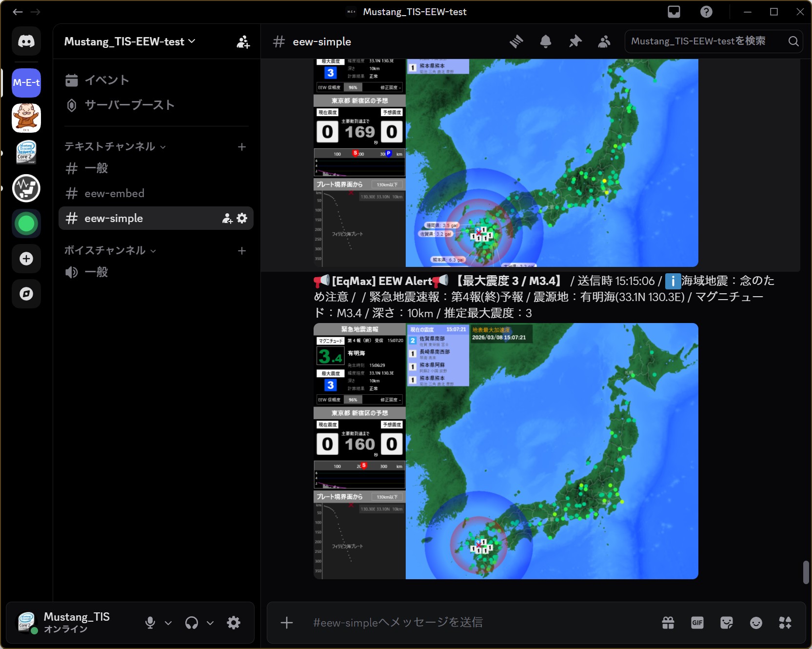Mute the microphone

pyautogui.click(x=150, y=623)
